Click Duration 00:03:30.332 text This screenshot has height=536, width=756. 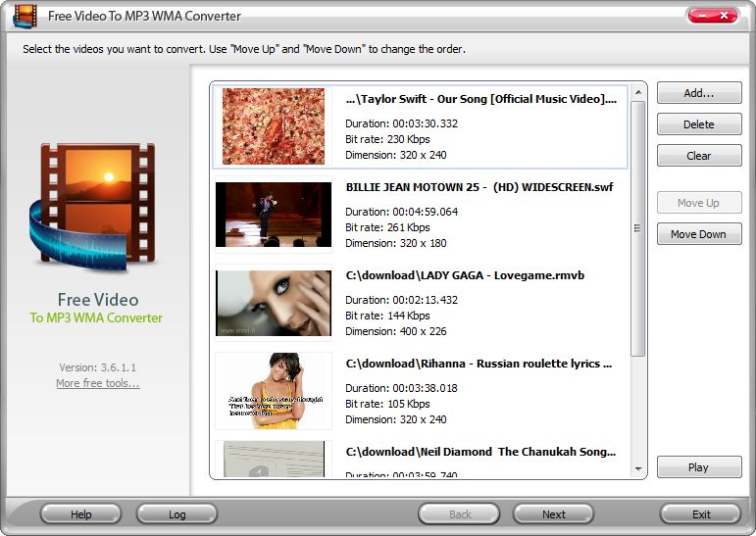tap(402, 123)
